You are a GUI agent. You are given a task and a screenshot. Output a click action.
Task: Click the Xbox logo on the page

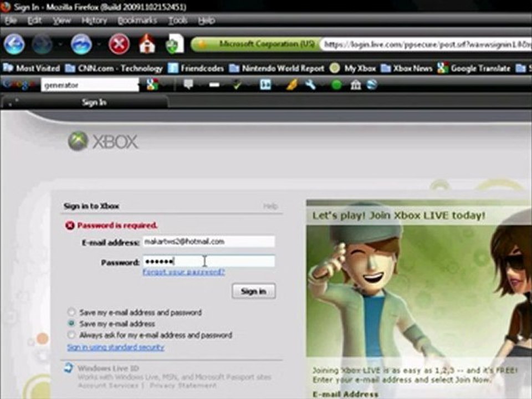coord(103,141)
